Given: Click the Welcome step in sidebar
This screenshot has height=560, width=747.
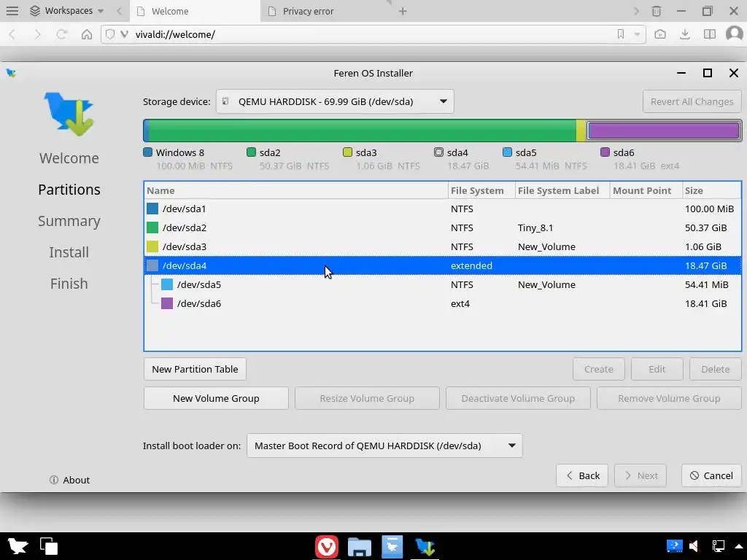Looking at the screenshot, I should click(x=69, y=158).
